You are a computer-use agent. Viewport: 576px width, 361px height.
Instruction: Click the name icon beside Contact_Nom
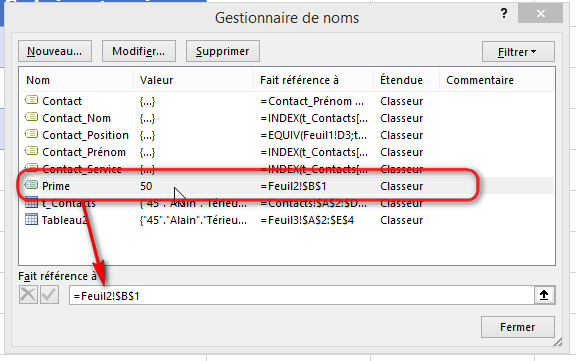tap(31, 117)
